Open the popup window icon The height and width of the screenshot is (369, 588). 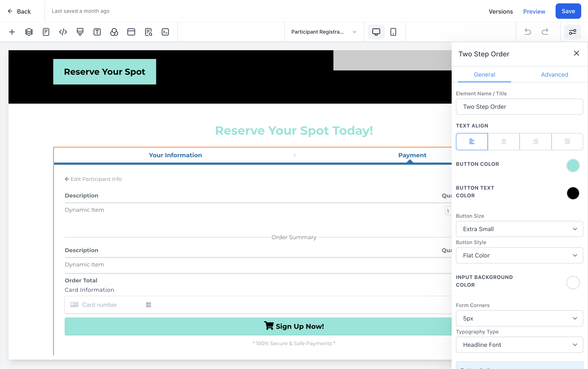131,32
